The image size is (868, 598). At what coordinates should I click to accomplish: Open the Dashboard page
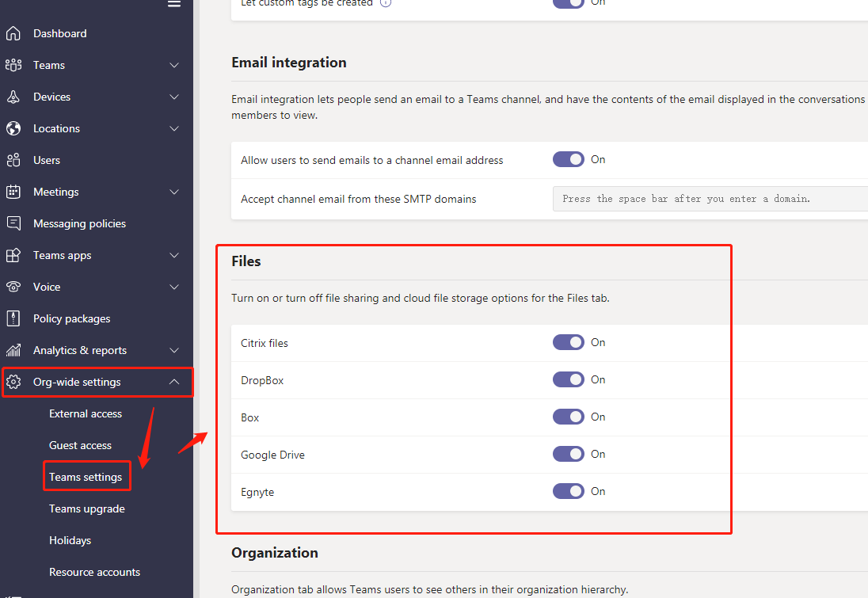tap(59, 34)
